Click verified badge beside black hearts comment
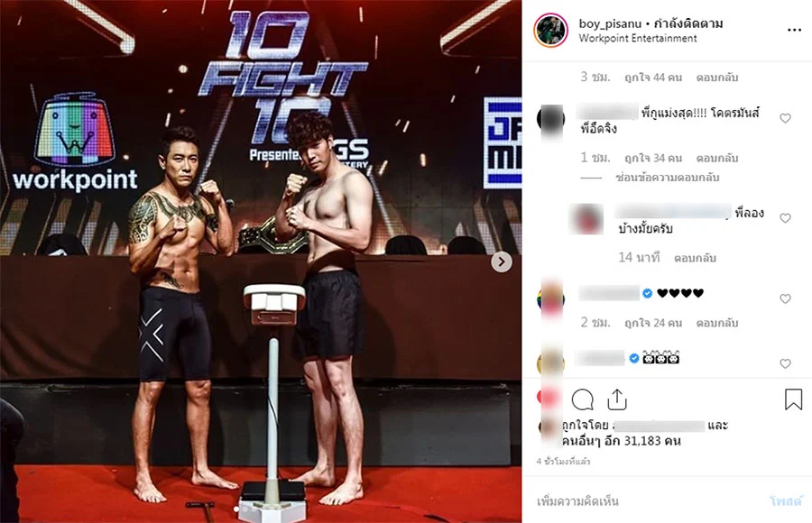Image resolution: width=812 pixels, height=523 pixels. coord(647,294)
